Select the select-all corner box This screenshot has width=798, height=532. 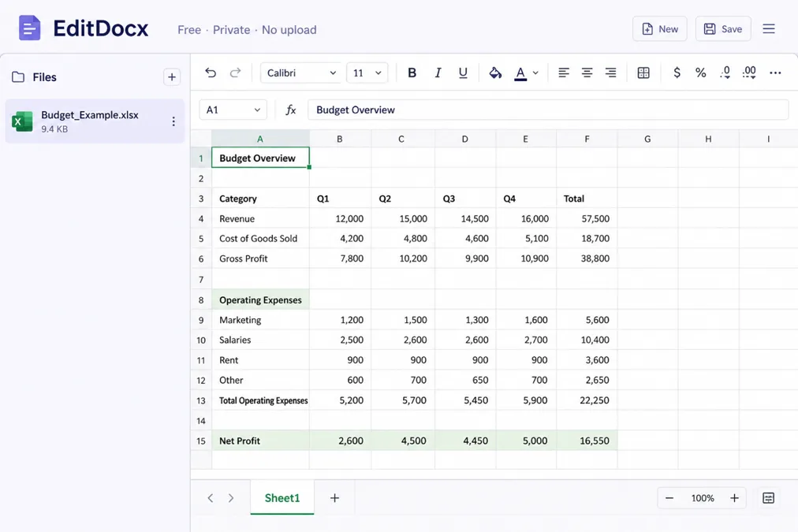click(x=201, y=139)
